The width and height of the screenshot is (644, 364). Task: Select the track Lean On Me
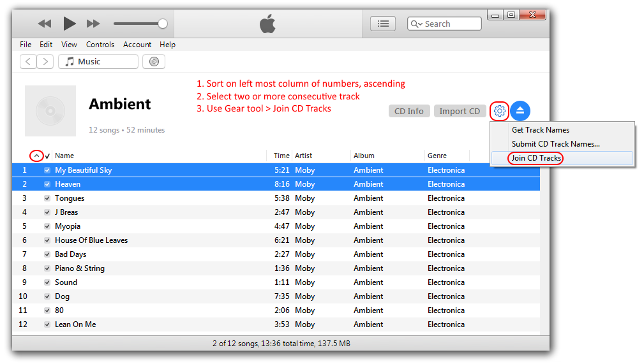click(x=75, y=324)
